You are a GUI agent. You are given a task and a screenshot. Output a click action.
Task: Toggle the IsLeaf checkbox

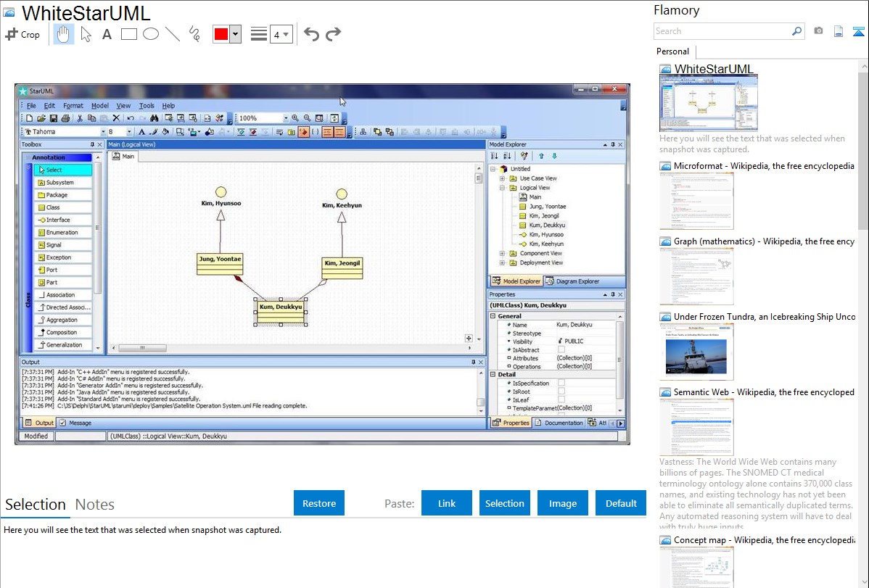point(561,399)
